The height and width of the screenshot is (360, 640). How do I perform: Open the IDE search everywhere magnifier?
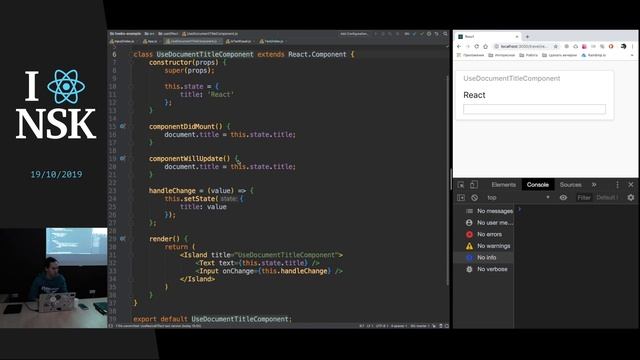point(445,34)
